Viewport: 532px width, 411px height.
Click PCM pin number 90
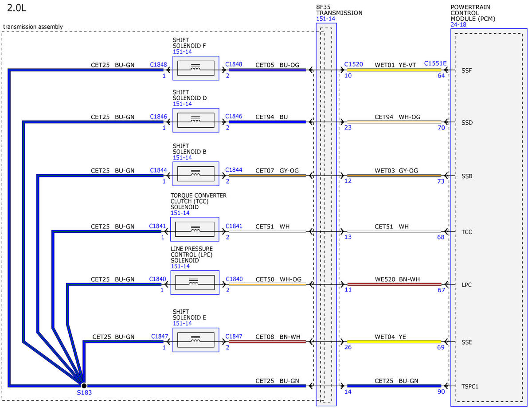[441, 391]
